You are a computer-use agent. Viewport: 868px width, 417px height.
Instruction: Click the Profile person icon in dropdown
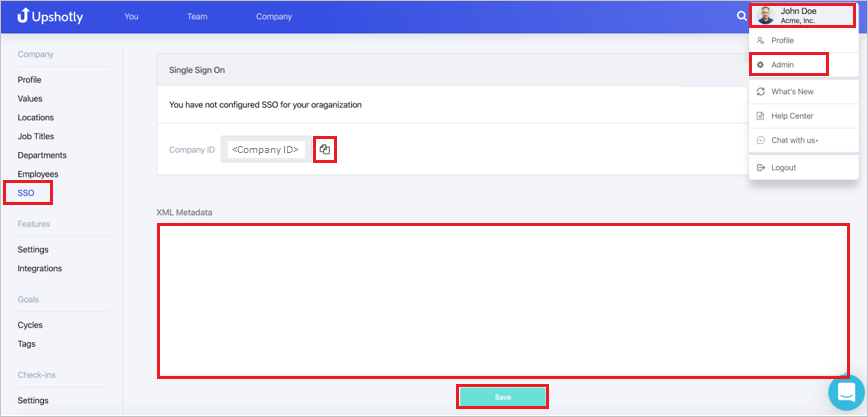(x=761, y=40)
